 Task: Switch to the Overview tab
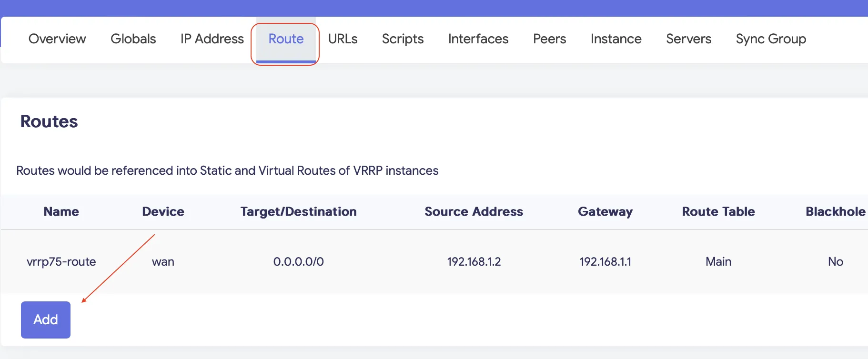(x=57, y=39)
